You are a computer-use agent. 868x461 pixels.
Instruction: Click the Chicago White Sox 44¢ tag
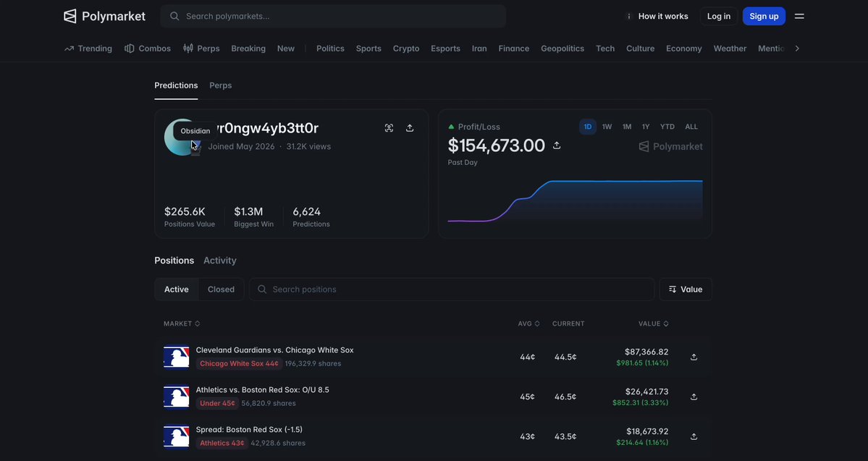239,363
